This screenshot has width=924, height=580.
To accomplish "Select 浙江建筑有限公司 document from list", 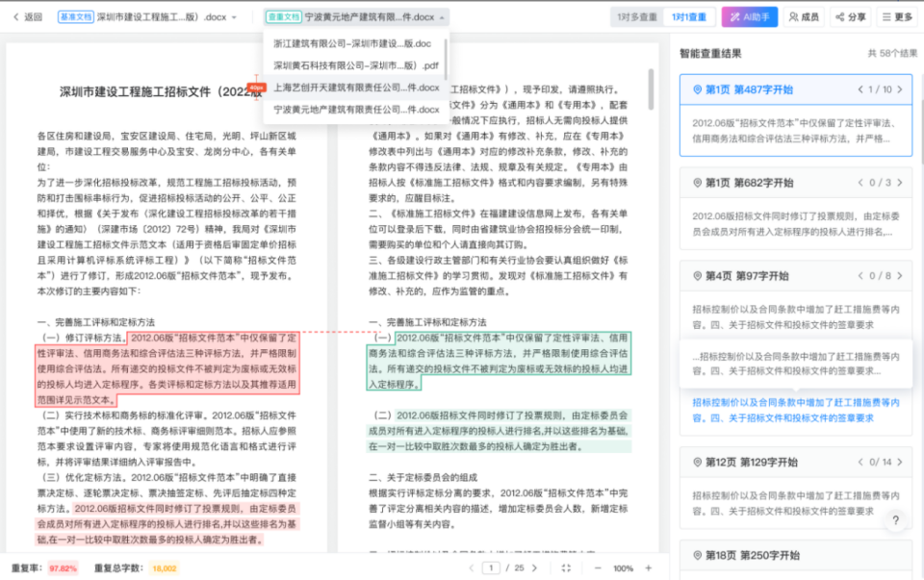I will (352, 43).
